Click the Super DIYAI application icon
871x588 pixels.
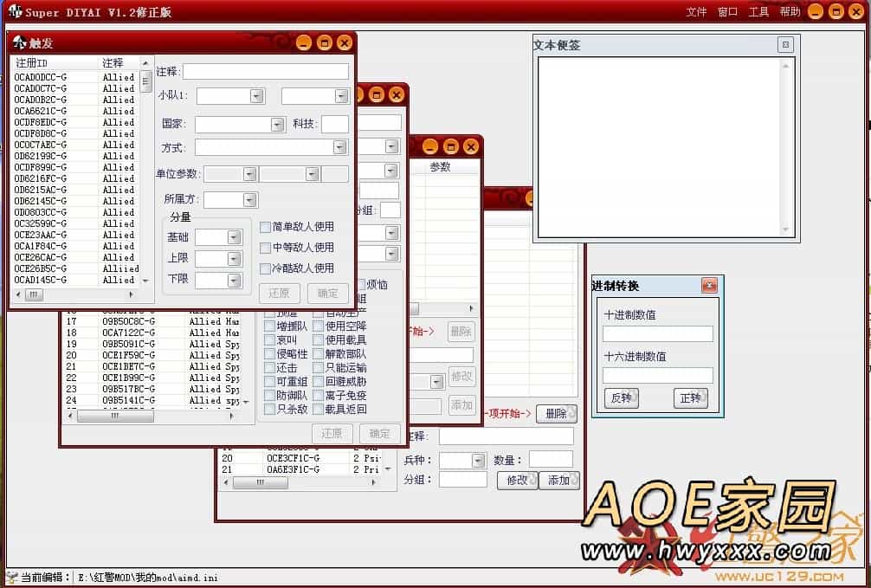pos(14,11)
